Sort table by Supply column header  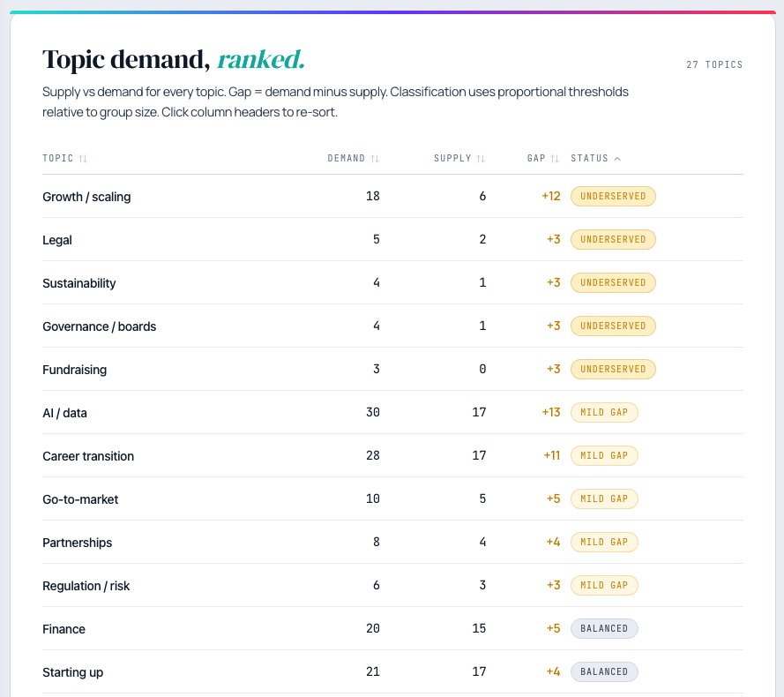click(x=459, y=158)
